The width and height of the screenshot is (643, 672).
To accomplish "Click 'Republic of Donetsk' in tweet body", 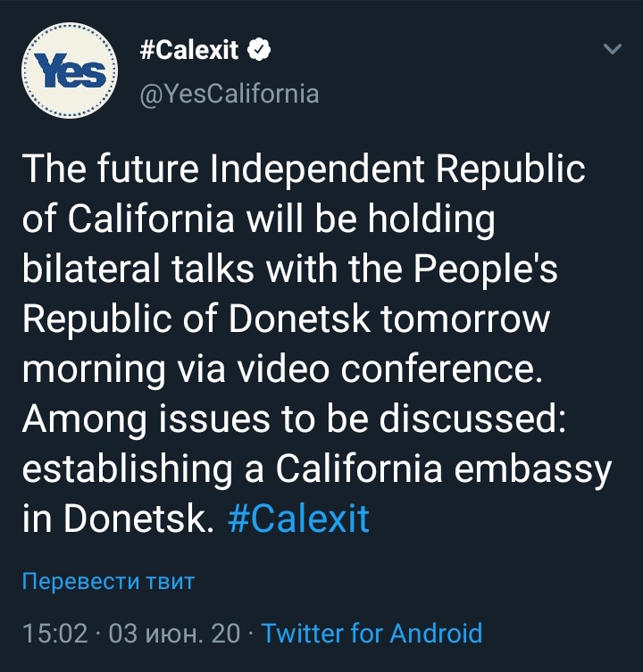I will (196, 319).
